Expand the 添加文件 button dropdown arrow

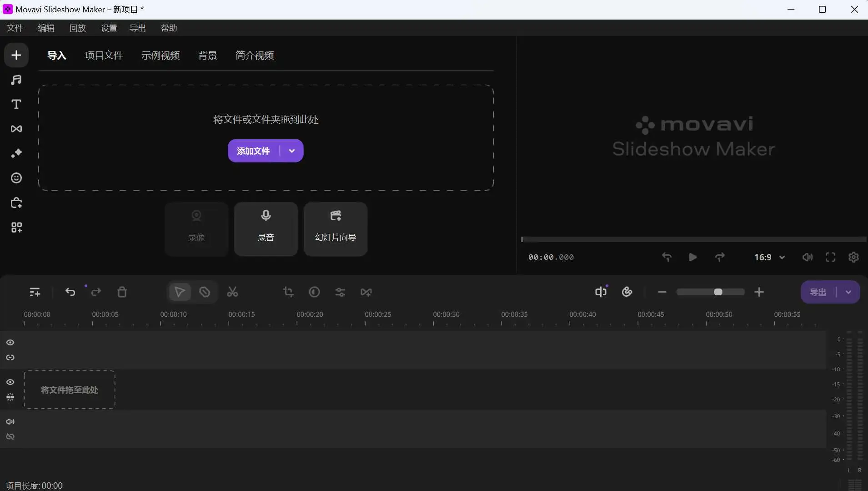(x=291, y=151)
